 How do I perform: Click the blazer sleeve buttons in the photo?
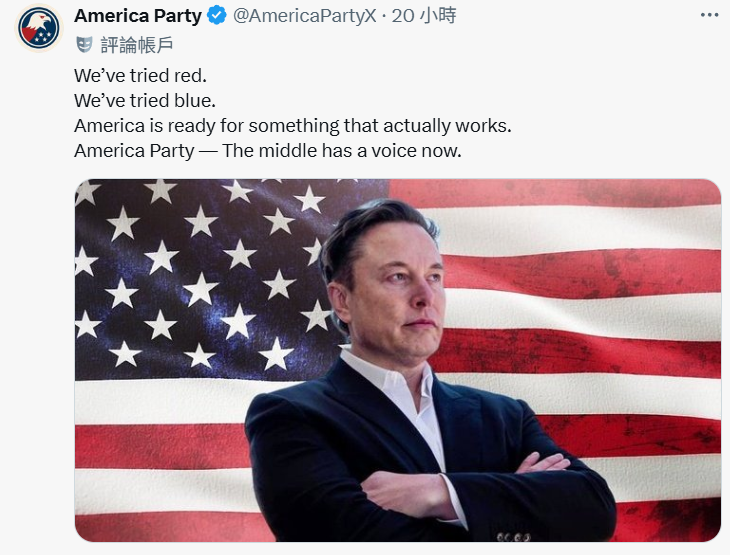point(514,537)
